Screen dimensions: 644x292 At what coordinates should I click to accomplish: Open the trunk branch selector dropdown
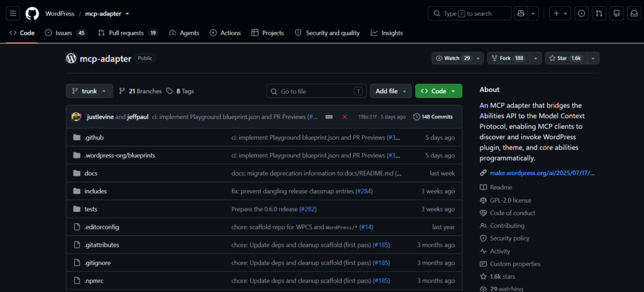tap(89, 91)
